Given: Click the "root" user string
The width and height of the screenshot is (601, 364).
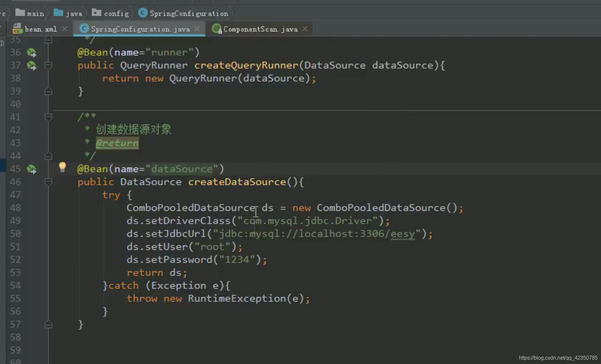Looking at the screenshot, I should [212, 247].
